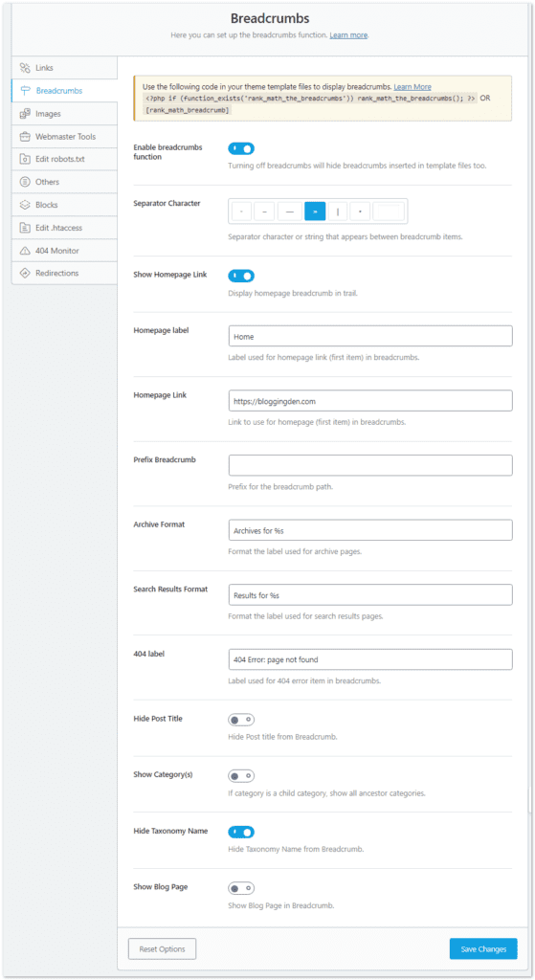Select the » separator character option

point(315,212)
